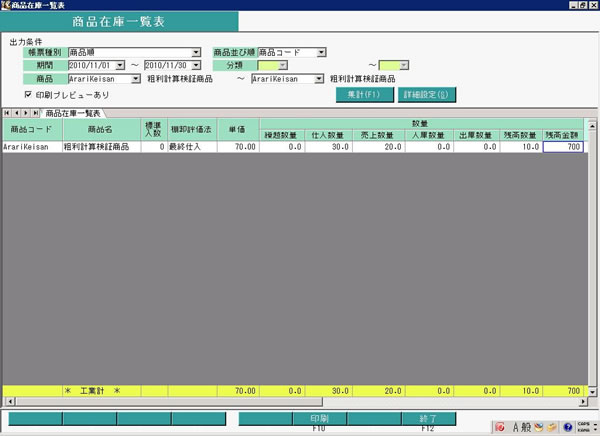
Task: Open the end date 2010/11/30 dropdown
Action: (x=196, y=65)
